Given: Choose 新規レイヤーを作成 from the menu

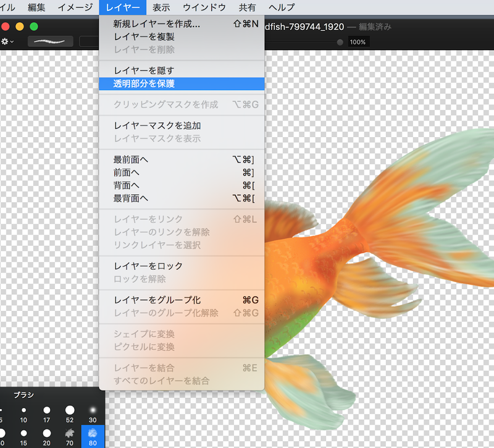Looking at the screenshot, I should coord(157,24).
